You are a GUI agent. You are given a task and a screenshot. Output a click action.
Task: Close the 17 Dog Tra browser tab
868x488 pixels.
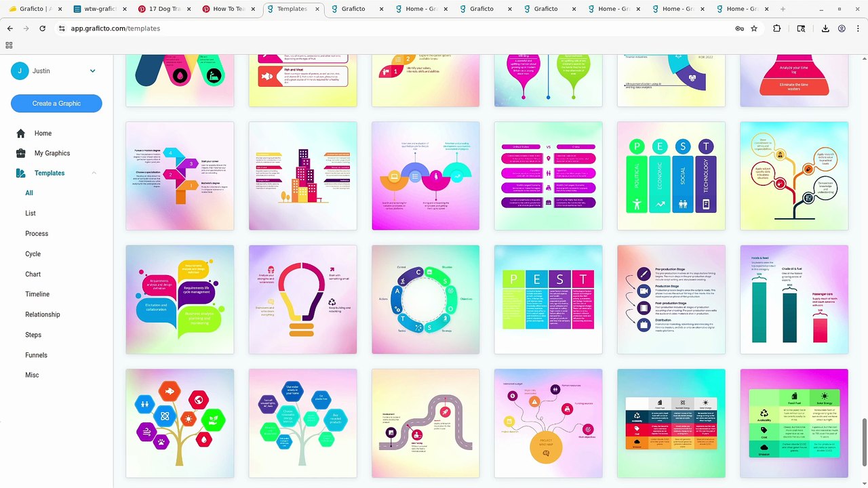(x=188, y=9)
